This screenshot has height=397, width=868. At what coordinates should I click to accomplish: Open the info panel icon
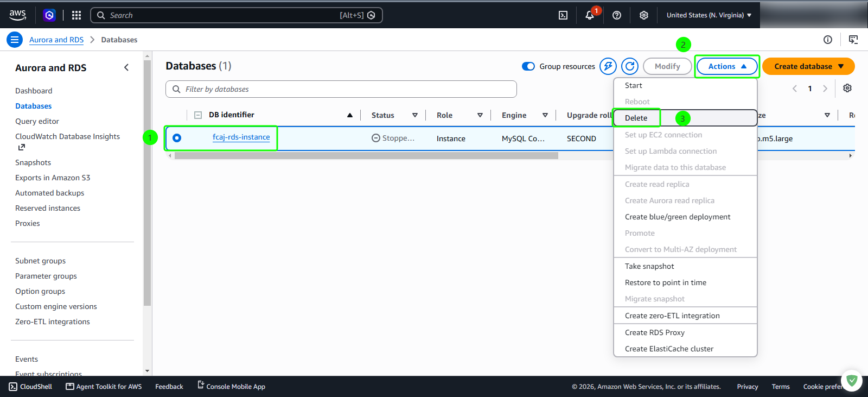(x=828, y=40)
